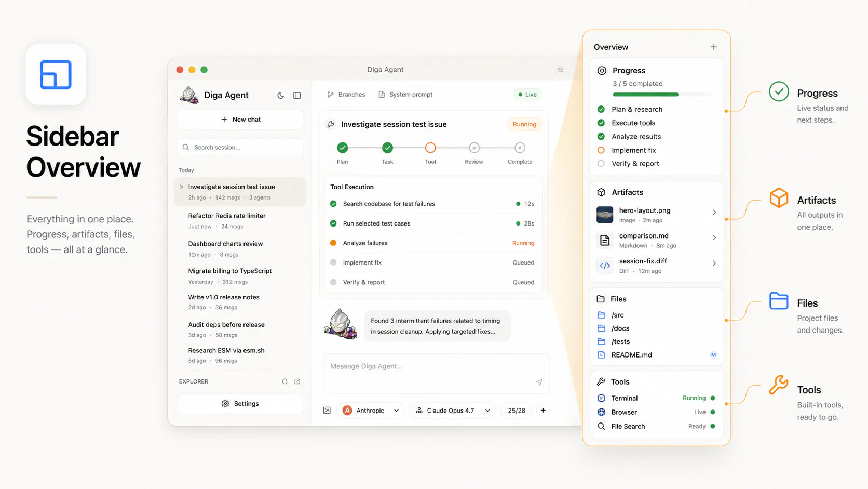
Task: Click Verify & report queued dot in Tool Execution
Action: (333, 282)
